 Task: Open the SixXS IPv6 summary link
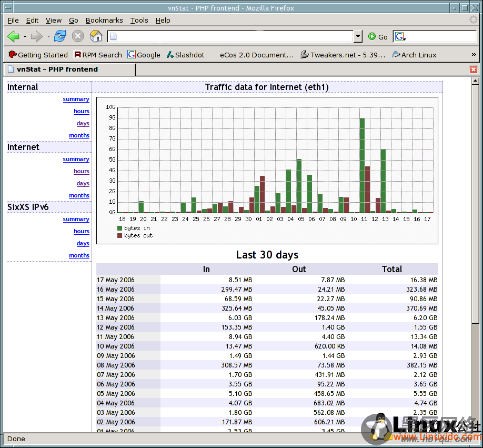point(76,220)
